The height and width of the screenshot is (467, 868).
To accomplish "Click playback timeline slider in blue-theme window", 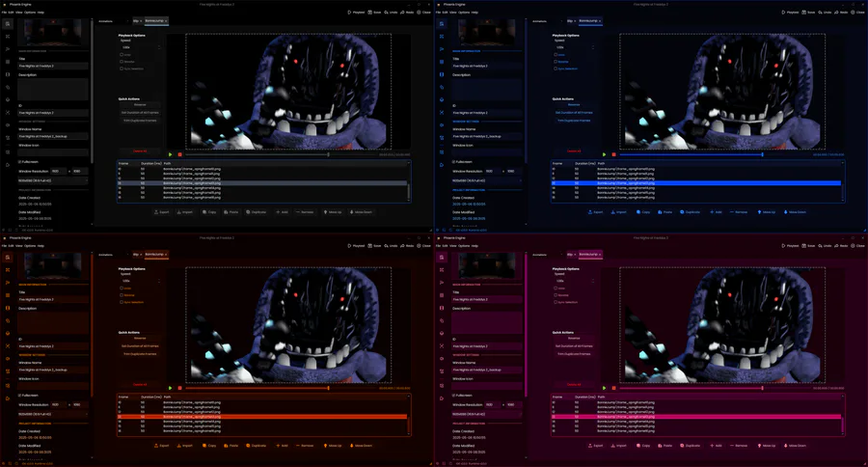I will [x=716, y=154].
